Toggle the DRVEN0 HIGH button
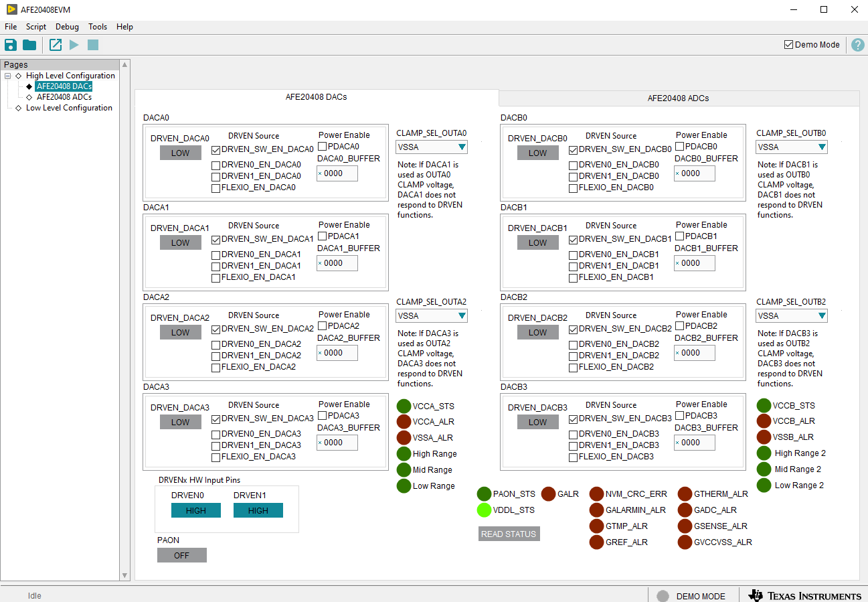Viewport: 868px width, 602px height. pos(195,510)
